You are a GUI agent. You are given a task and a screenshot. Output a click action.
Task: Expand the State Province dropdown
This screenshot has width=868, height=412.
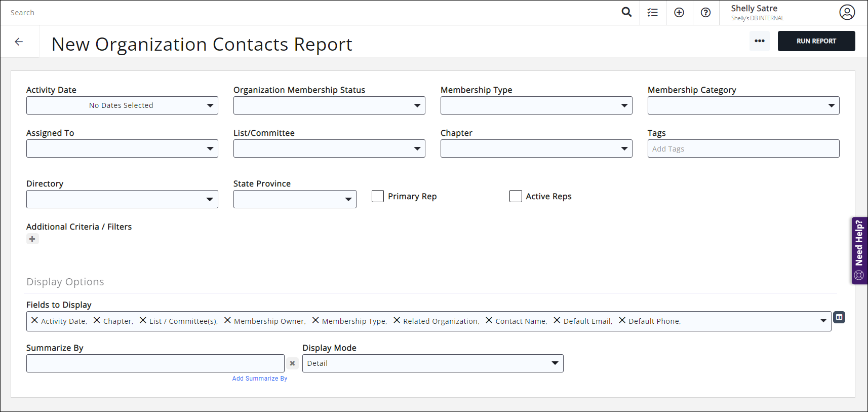pyautogui.click(x=295, y=199)
